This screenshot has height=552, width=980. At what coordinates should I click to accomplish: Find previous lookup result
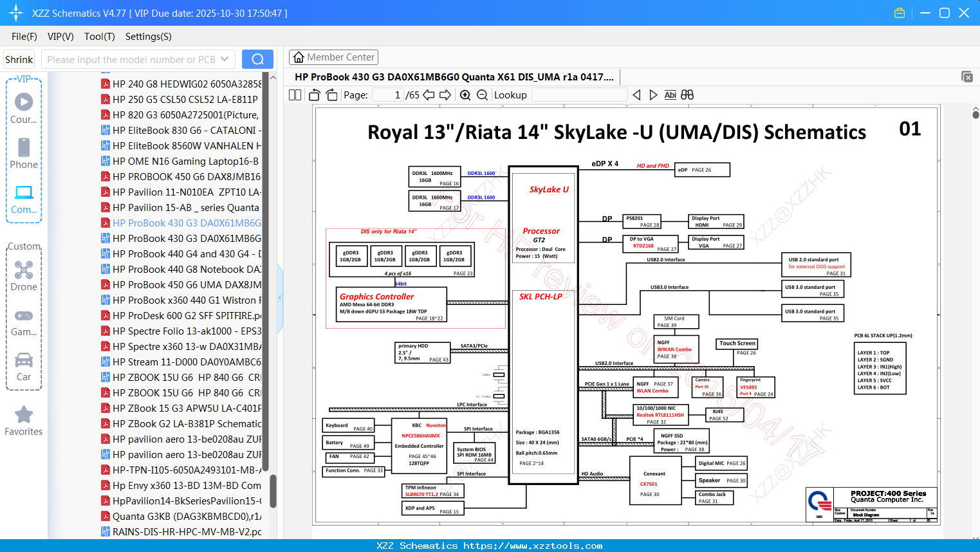(636, 95)
